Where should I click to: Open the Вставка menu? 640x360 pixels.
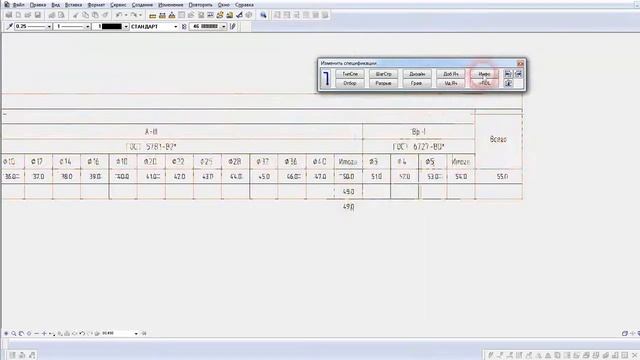coord(73,5)
